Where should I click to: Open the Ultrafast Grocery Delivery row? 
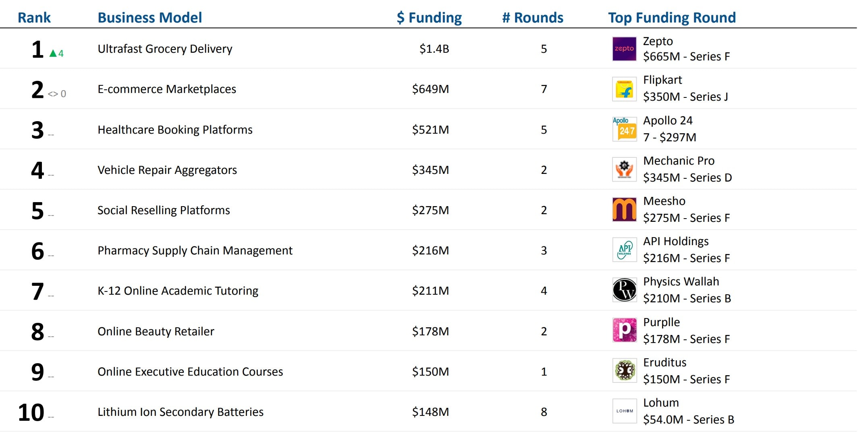[165, 49]
